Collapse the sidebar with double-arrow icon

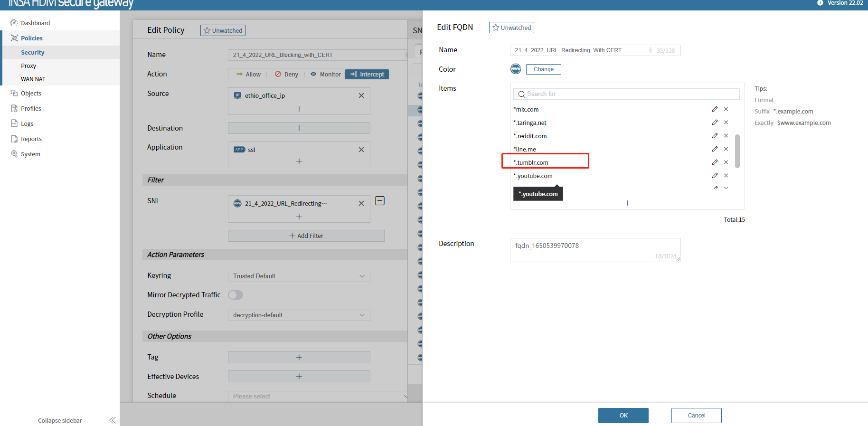(x=112, y=420)
